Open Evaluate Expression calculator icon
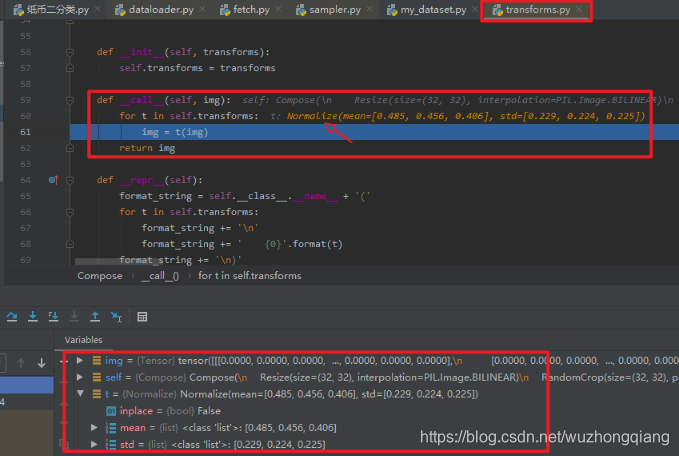The image size is (679, 456). (x=142, y=317)
